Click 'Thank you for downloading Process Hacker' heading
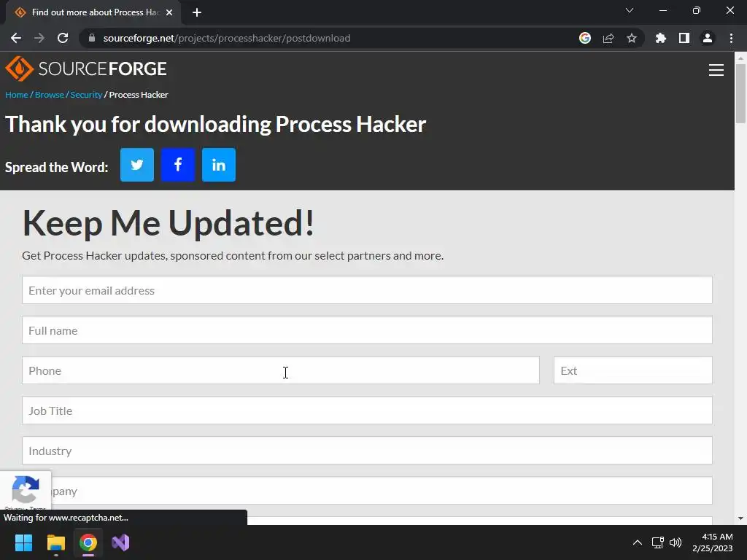This screenshot has height=560, width=747. coord(215,124)
